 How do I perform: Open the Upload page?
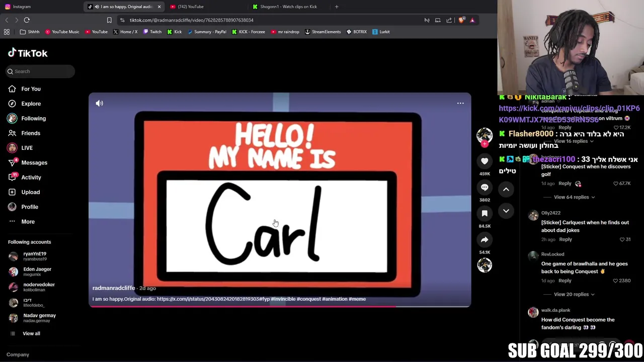click(30, 192)
